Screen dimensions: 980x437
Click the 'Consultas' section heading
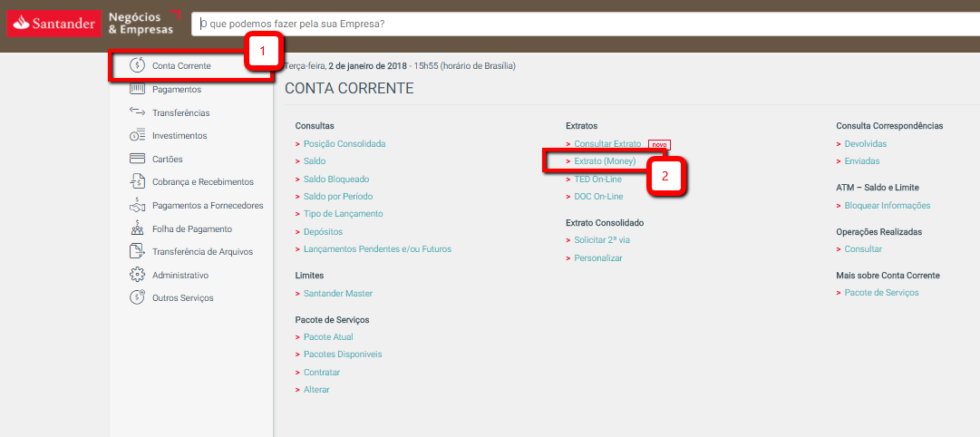[315, 126]
